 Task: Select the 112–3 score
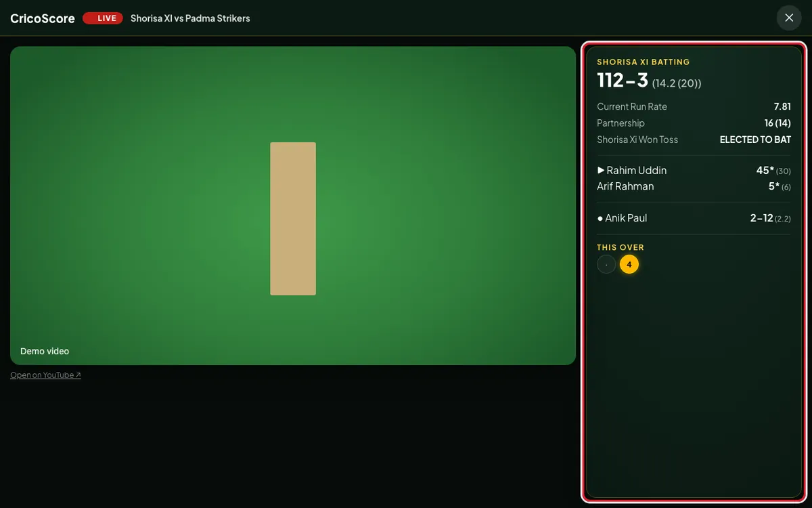tap(623, 80)
